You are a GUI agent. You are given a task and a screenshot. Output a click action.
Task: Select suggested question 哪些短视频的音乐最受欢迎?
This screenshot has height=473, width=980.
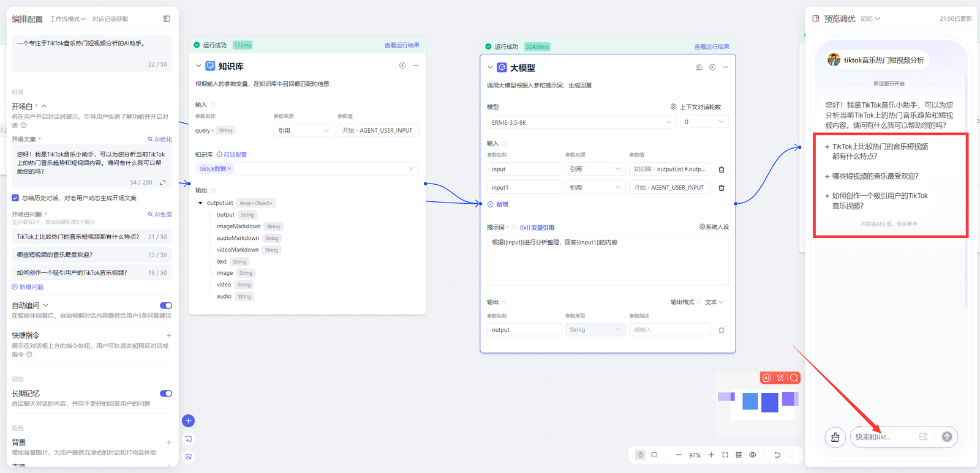[x=875, y=176]
